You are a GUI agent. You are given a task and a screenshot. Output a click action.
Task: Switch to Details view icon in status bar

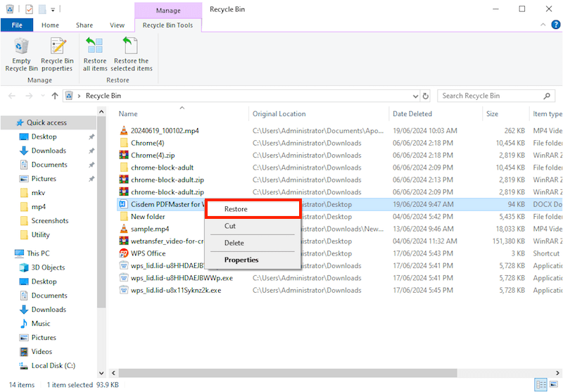[x=540, y=384]
